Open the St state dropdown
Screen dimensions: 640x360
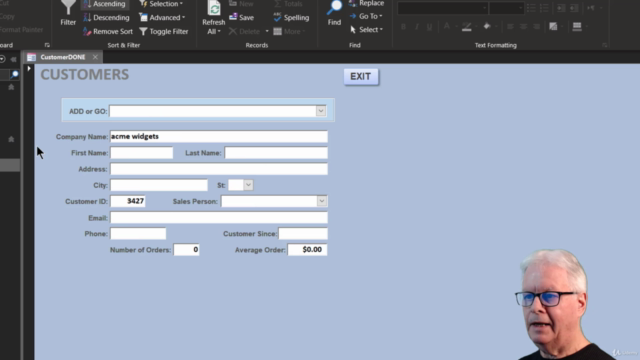249,185
